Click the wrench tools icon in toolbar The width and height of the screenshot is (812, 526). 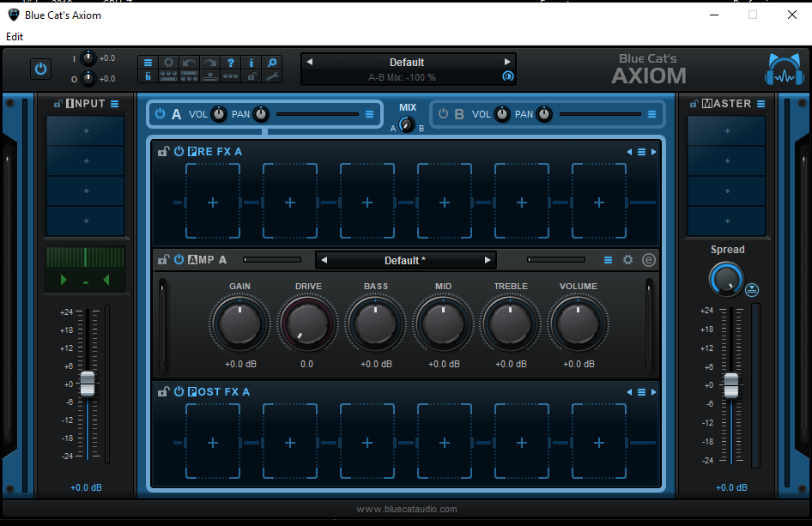(272, 76)
